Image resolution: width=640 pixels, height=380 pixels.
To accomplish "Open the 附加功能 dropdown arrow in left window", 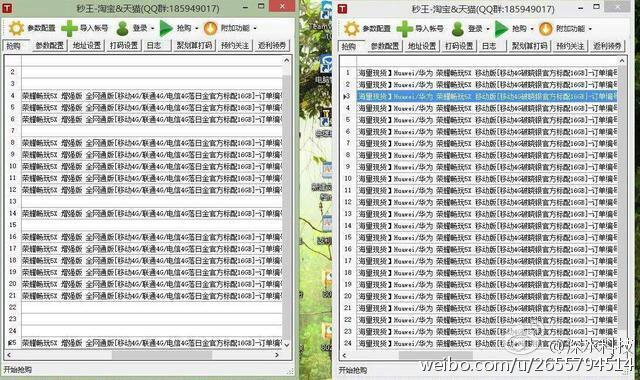I will (255, 29).
